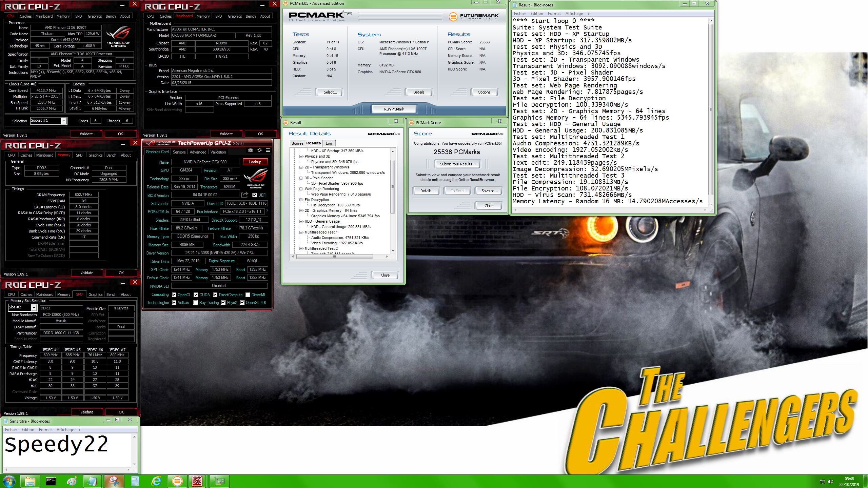Close the top-left CPU-Z CPU window
The height and width of the screenshot is (488, 868).
point(135,4)
